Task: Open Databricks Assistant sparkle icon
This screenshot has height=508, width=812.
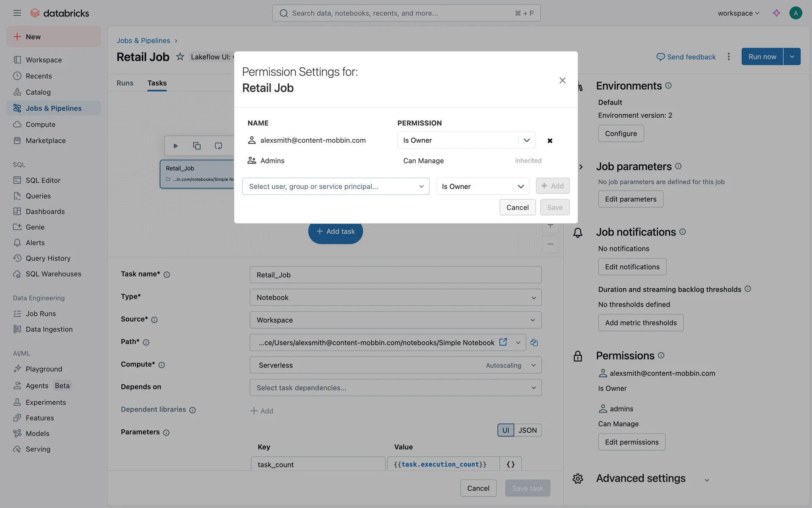Action: (x=776, y=13)
